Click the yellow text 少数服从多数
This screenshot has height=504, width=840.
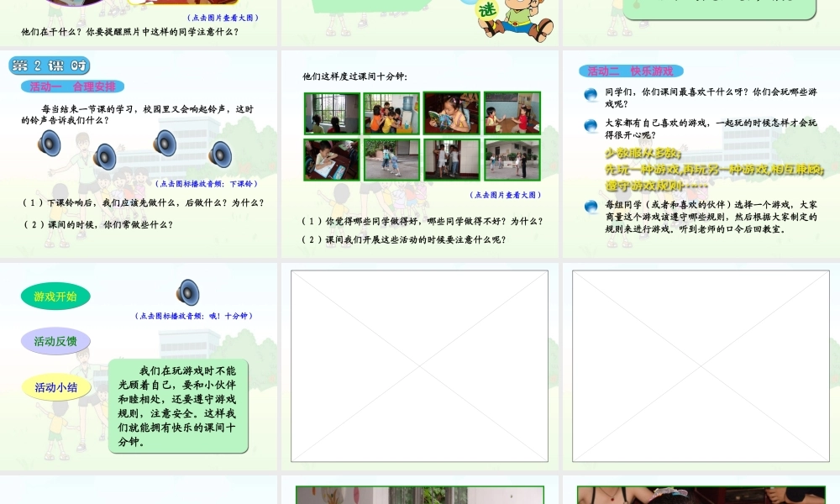pos(643,153)
